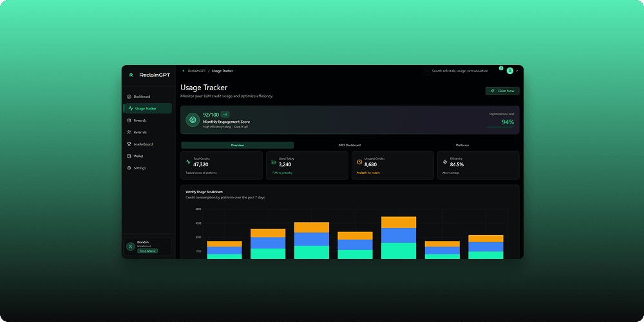Viewport: 644px width, 322px height.
Task: Switch to the MES Dashboard tab
Action: (x=350, y=145)
